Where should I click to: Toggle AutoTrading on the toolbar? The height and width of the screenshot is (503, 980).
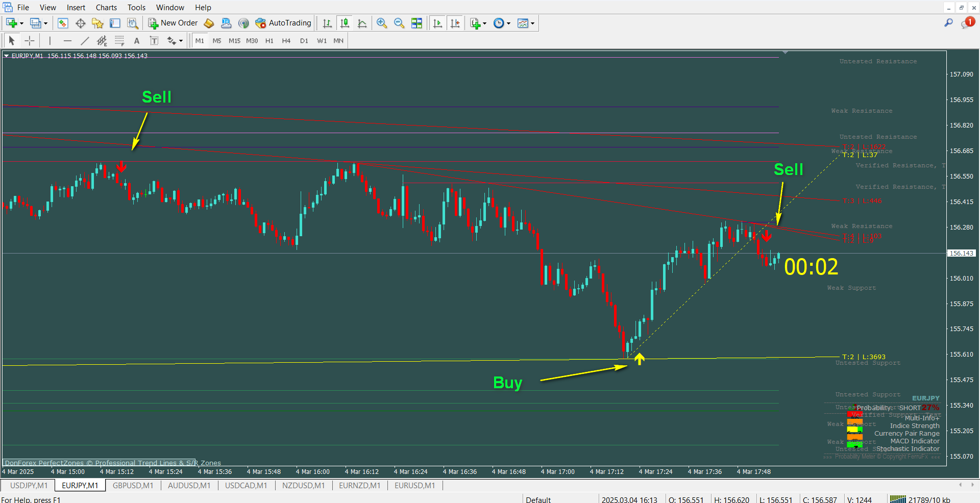[283, 23]
